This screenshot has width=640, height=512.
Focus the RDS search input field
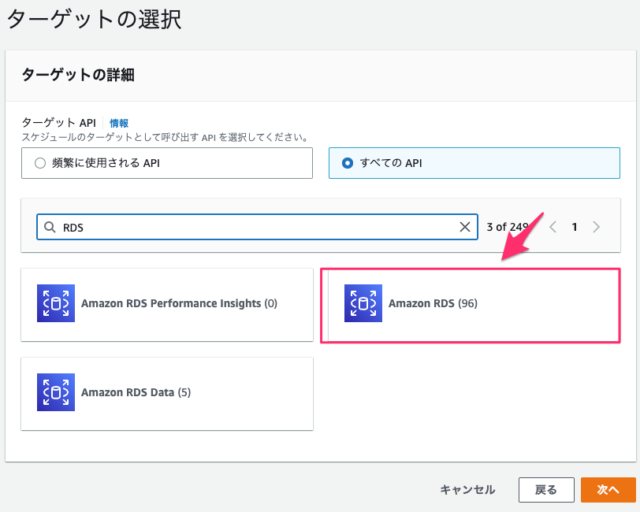click(x=257, y=227)
